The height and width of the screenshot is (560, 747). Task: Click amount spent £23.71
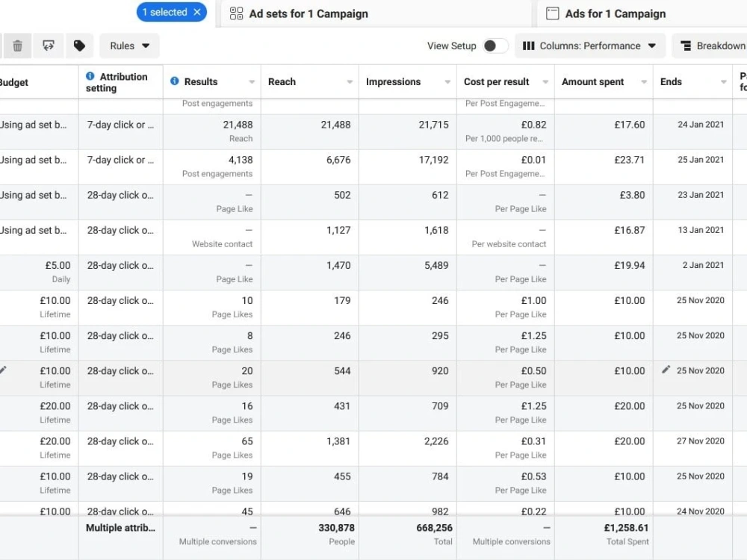[629, 160]
